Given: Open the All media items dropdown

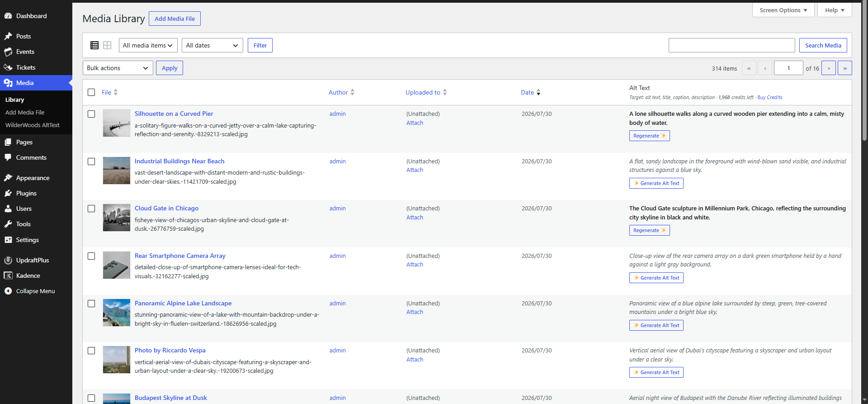Looking at the screenshot, I should 148,45.
